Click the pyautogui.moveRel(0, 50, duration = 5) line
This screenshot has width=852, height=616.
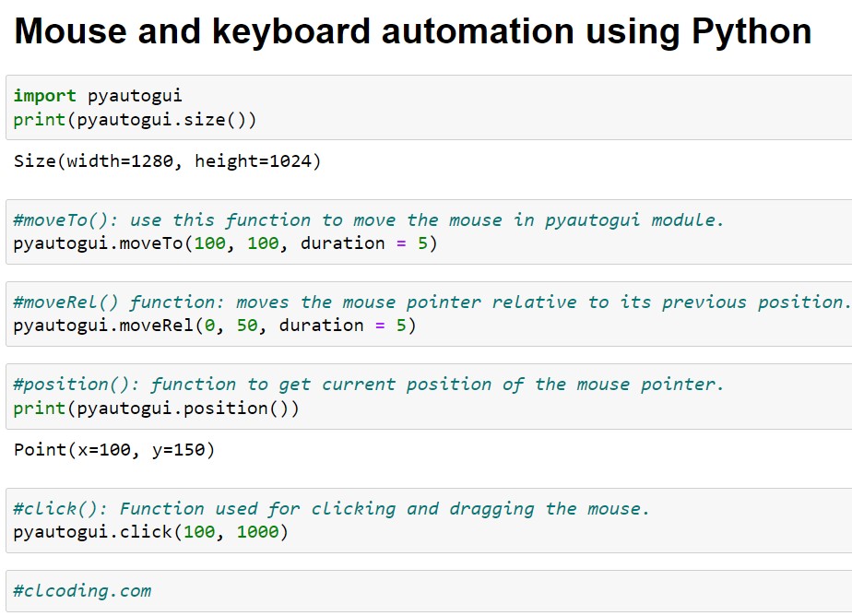coord(215,326)
